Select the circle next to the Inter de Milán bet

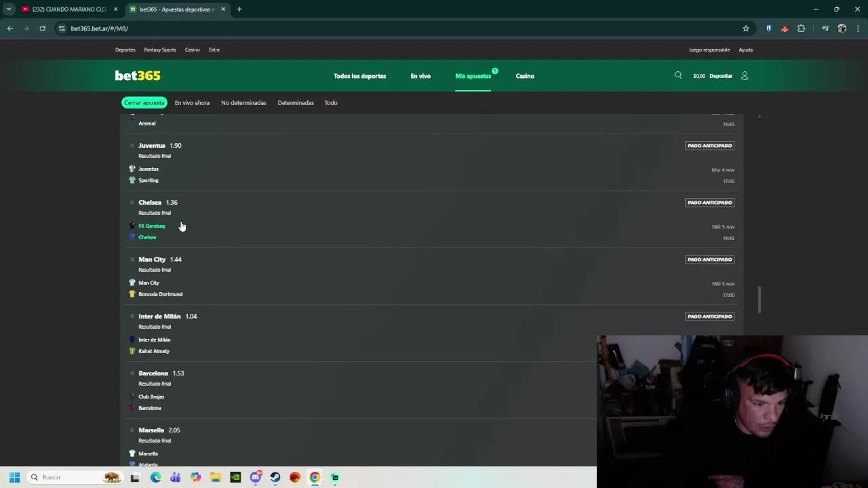pos(132,317)
